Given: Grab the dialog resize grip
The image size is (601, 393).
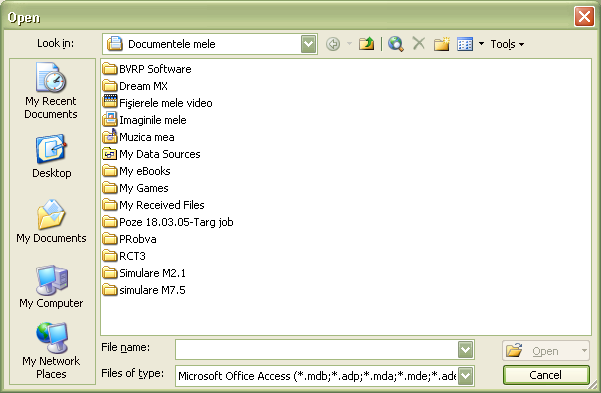Looking at the screenshot, I should coord(594,385).
